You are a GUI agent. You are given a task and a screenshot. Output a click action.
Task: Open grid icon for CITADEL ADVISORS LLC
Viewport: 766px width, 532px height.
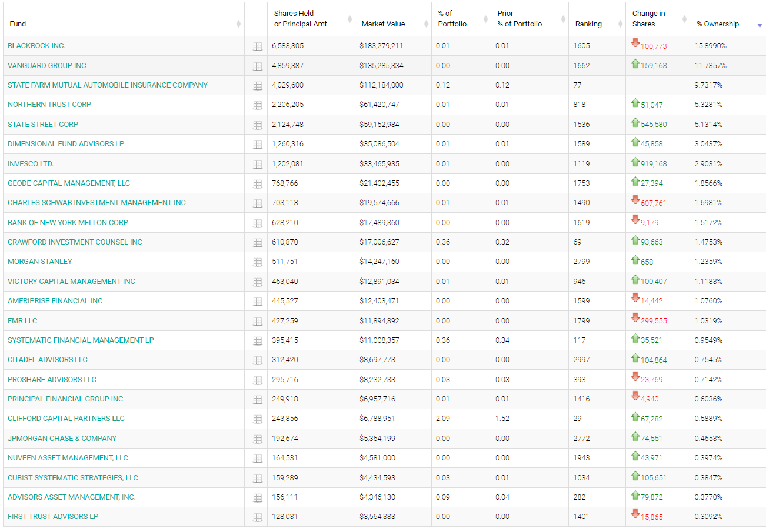(257, 360)
